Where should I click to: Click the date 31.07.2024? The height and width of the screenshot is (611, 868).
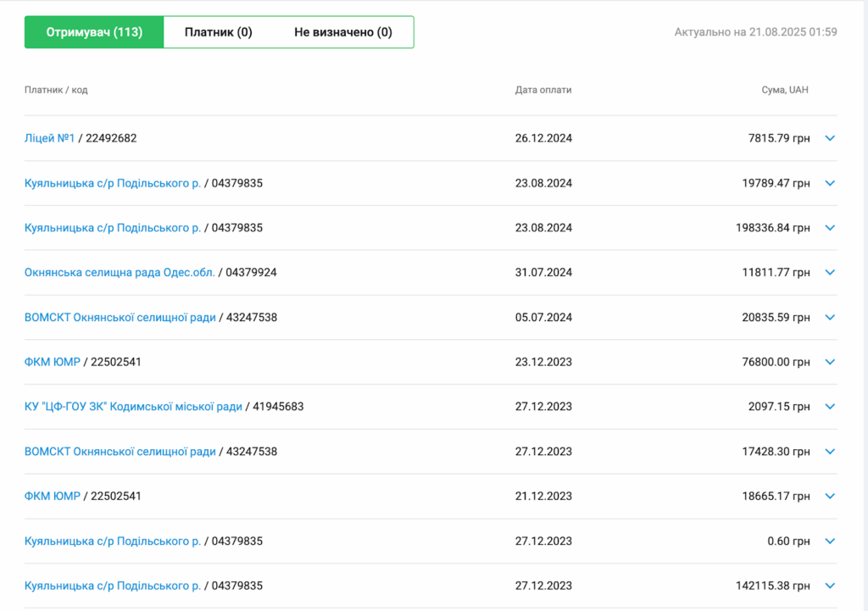543,272
